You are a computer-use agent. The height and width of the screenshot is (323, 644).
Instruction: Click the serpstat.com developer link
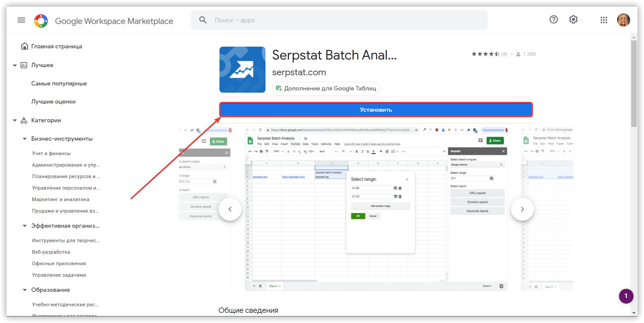coord(299,72)
